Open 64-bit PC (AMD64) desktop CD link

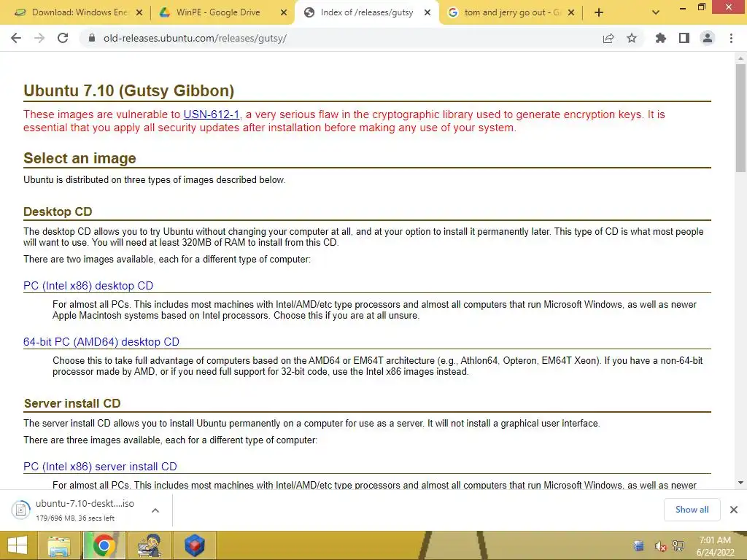click(x=101, y=342)
